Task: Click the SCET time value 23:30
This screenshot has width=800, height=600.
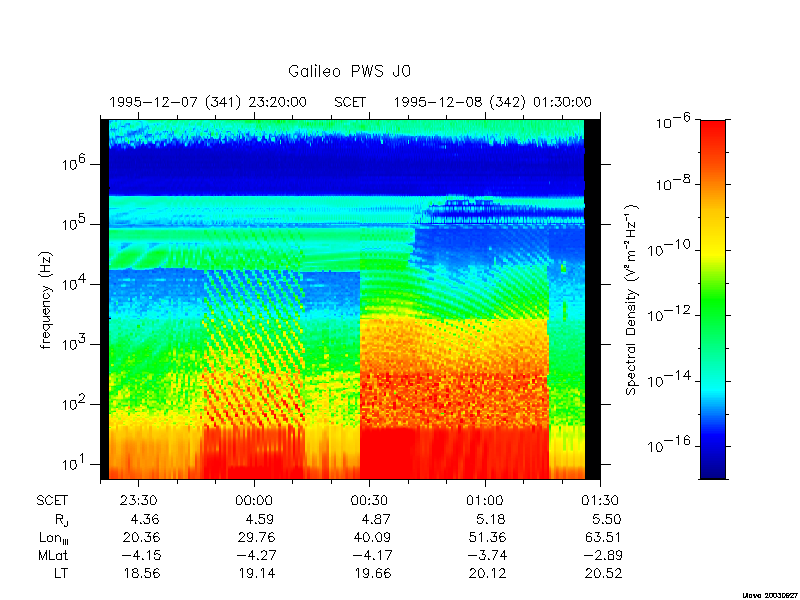Action: tap(139, 501)
